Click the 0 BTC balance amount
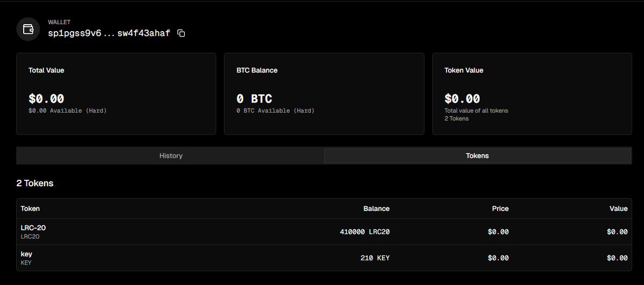Screen dimensions: 644x285 (254, 99)
